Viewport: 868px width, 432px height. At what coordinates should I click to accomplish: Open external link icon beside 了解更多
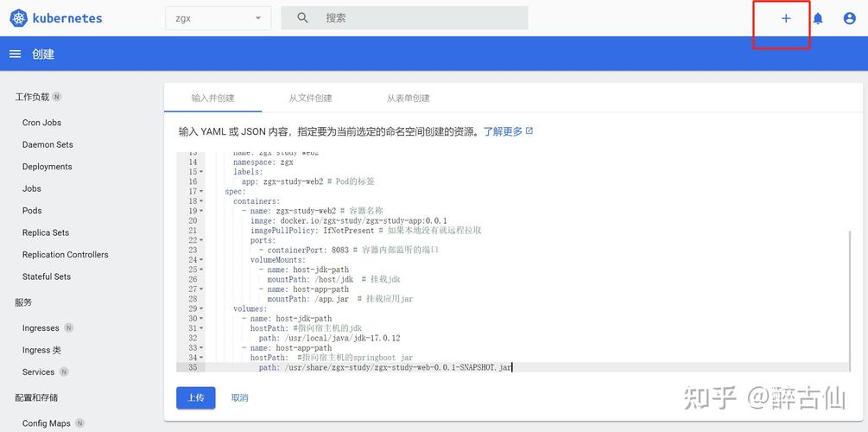(x=529, y=131)
